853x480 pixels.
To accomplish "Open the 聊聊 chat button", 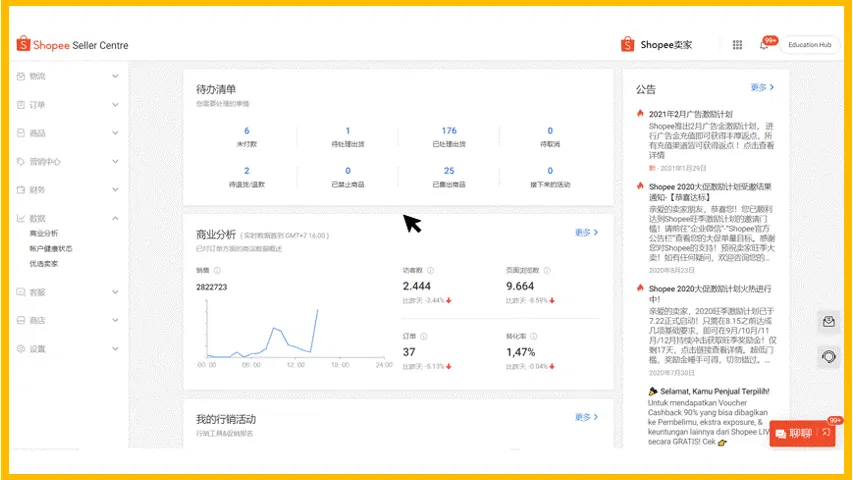I will click(x=802, y=433).
